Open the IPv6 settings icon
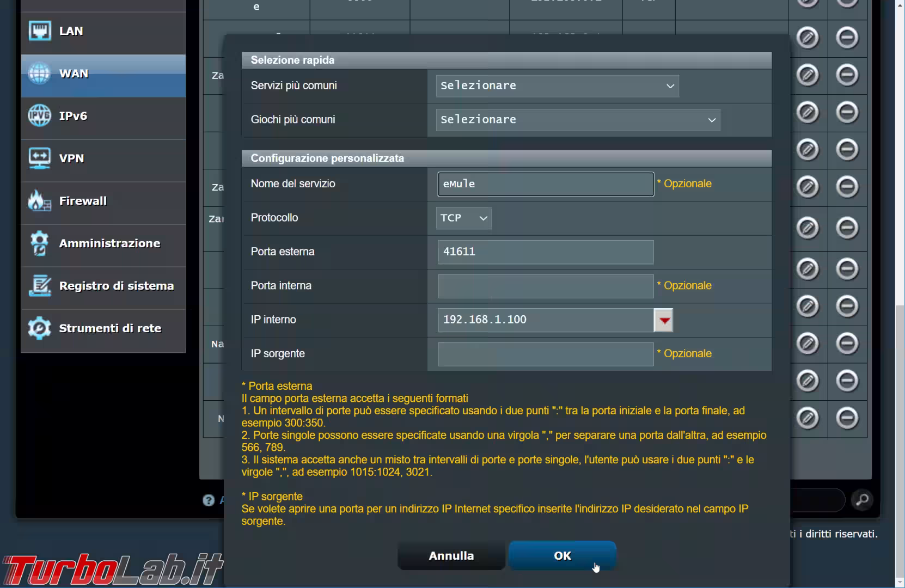This screenshot has width=905, height=588. [x=39, y=116]
